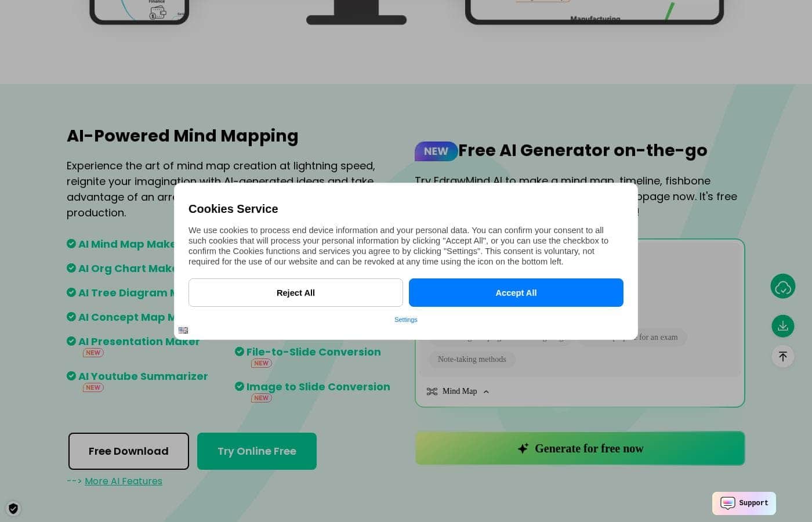Click the back-to-top arrow icon

[783, 356]
